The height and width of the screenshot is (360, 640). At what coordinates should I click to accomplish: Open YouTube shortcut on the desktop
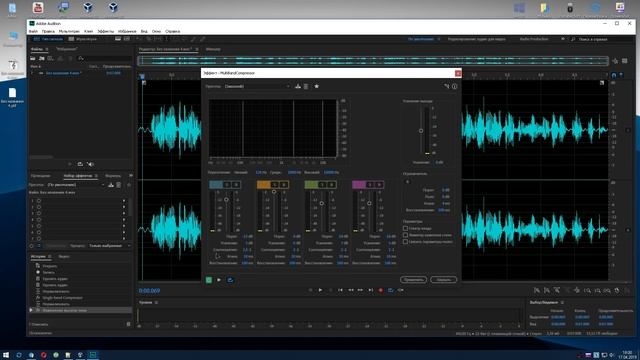(x=38, y=7)
